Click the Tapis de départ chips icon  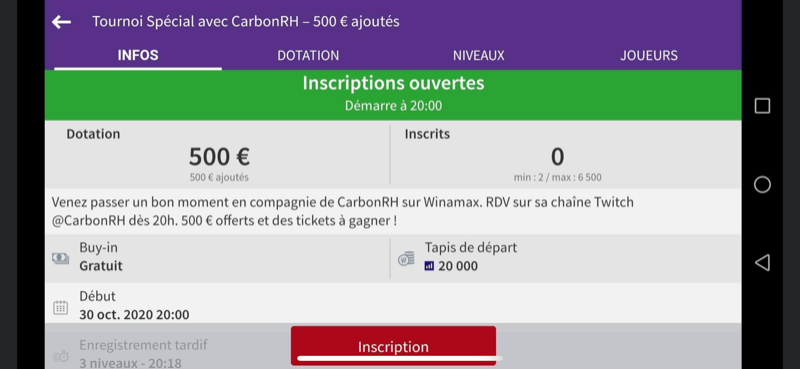click(x=406, y=259)
